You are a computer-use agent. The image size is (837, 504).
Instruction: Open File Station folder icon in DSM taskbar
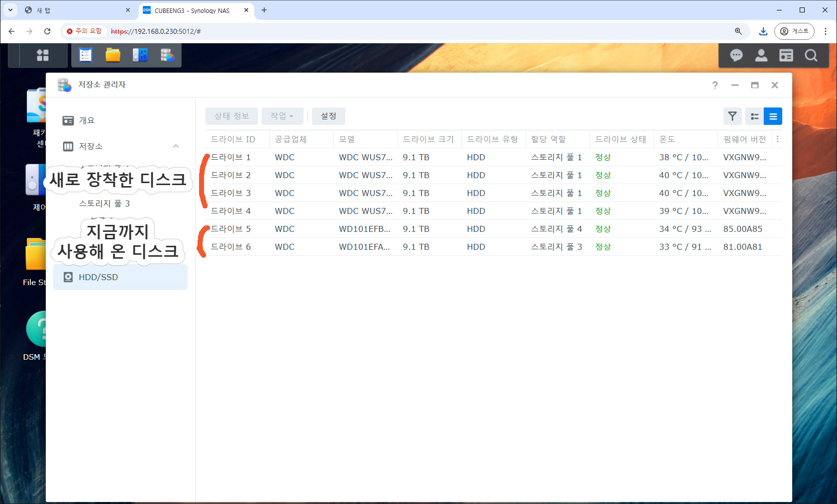(x=113, y=55)
